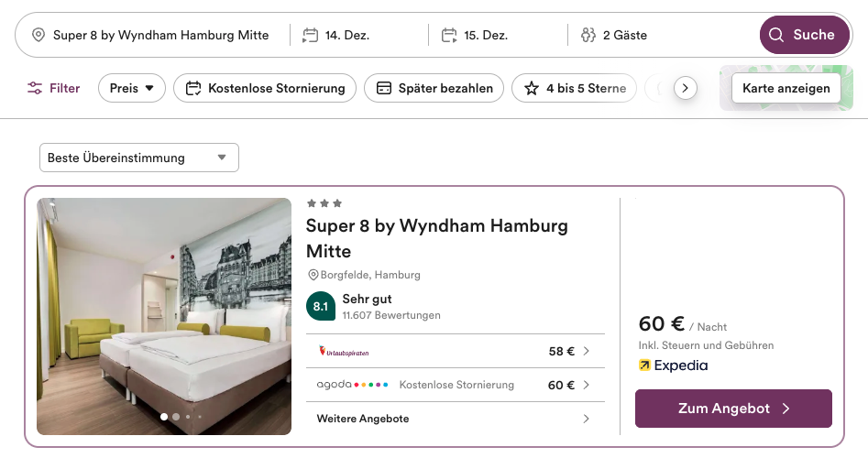Expand Weitere Angebote list

[x=454, y=419]
